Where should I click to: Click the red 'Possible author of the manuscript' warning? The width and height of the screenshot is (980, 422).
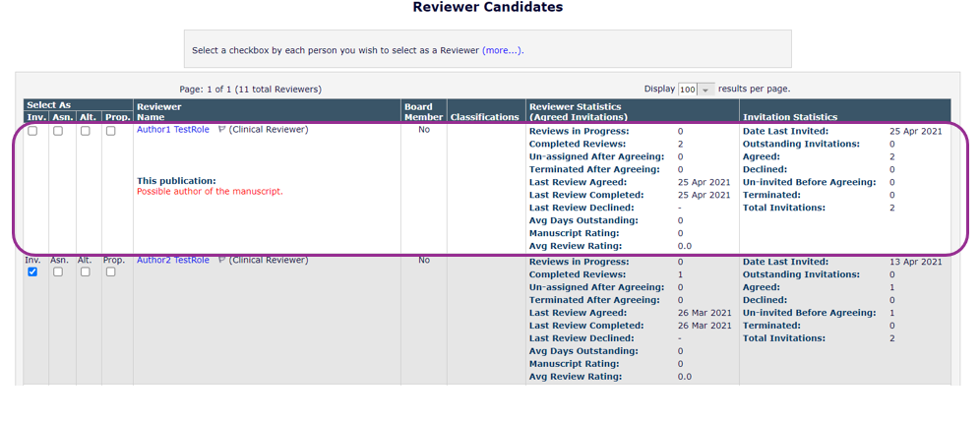(x=210, y=191)
